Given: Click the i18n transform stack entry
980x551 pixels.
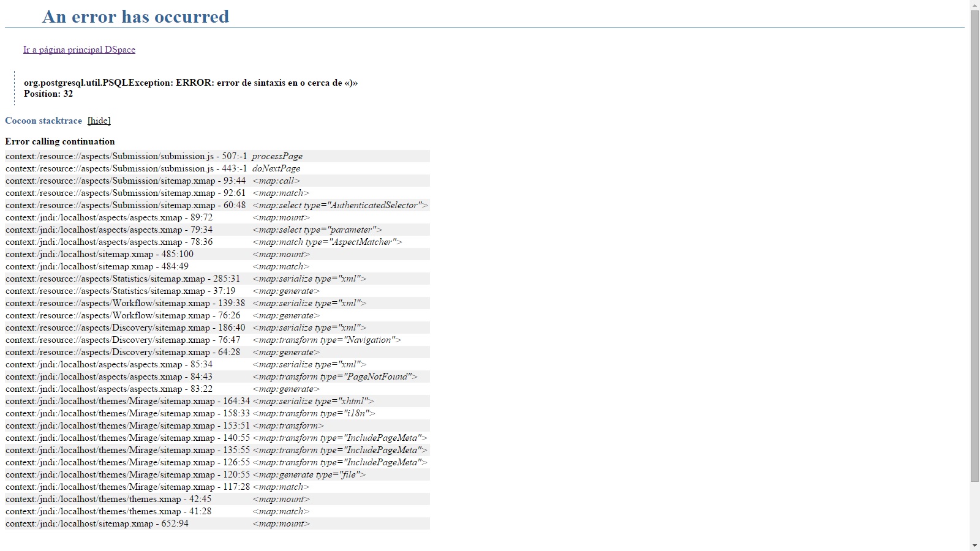Looking at the screenshot, I should pyautogui.click(x=314, y=413).
